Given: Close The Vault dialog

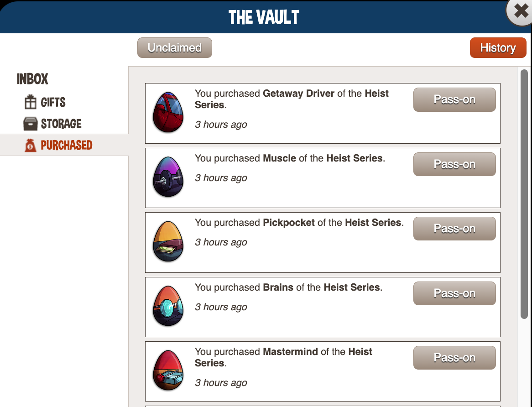Looking at the screenshot, I should point(520,11).
